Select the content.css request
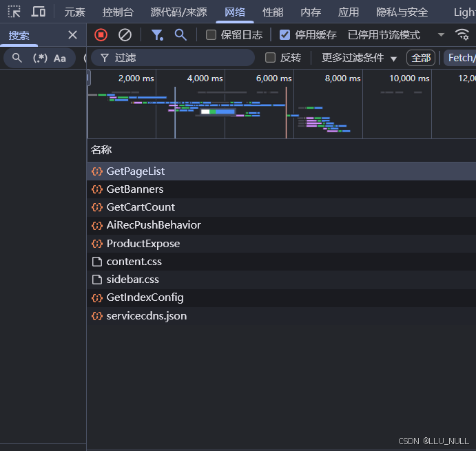The height and width of the screenshot is (451, 476). point(282,262)
